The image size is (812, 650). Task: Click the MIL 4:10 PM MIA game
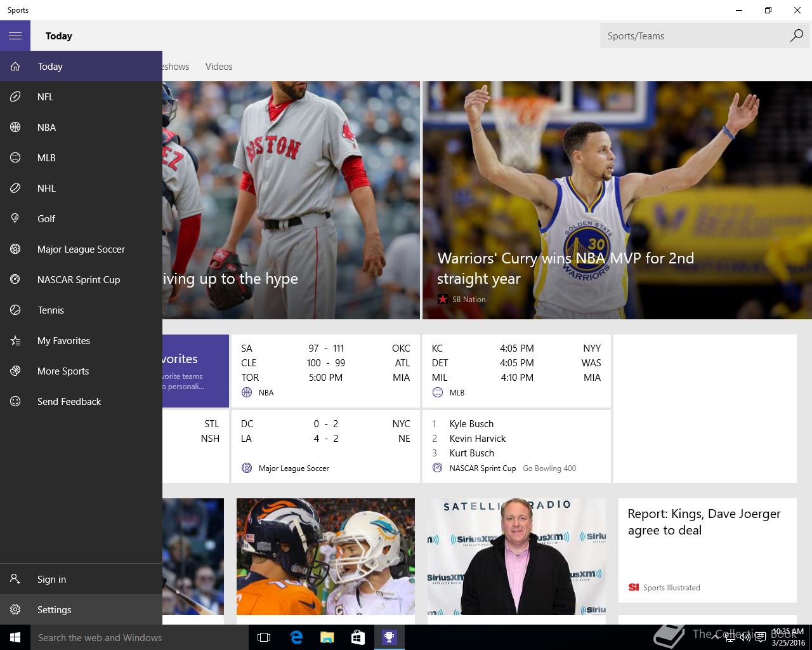(x=516, y=378)
